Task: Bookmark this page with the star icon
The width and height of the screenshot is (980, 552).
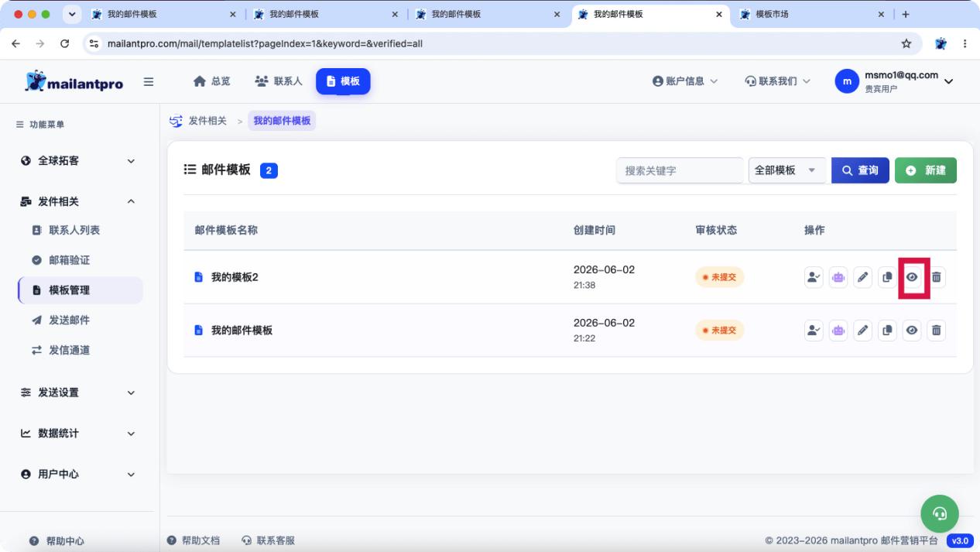Action: click(906, 43)
